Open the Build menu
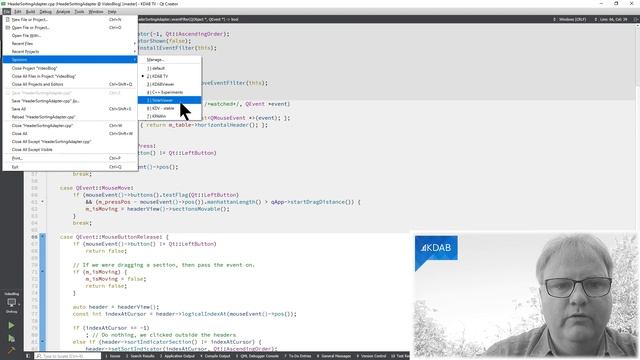This screenshot has height=360, width=640. [x=31, y=11]
